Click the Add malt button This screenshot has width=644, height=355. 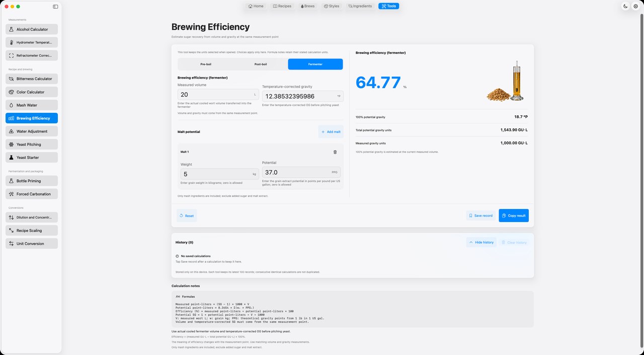coord(331,132)
